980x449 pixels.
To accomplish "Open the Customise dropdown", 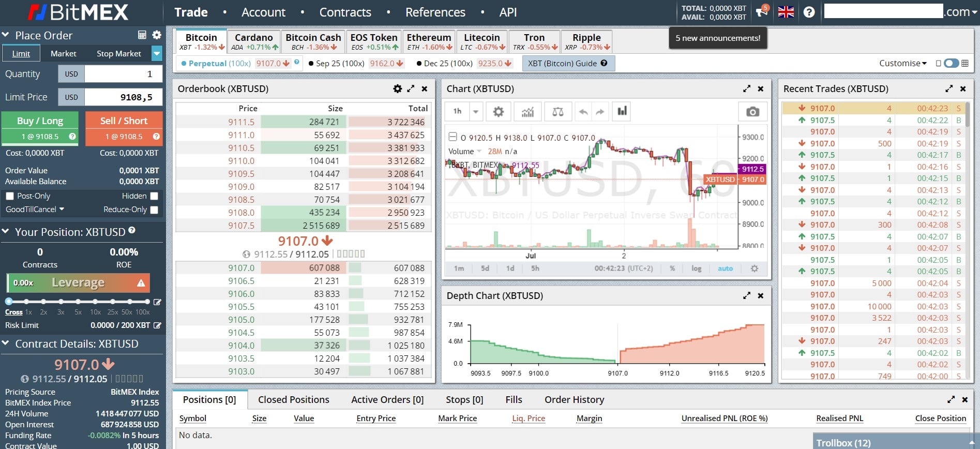I will coord(903,63).
